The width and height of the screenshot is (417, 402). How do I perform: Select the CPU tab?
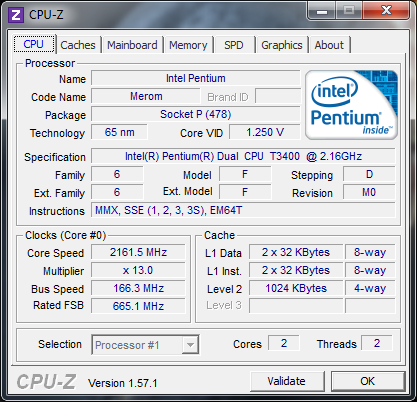(x=34, y=44)
